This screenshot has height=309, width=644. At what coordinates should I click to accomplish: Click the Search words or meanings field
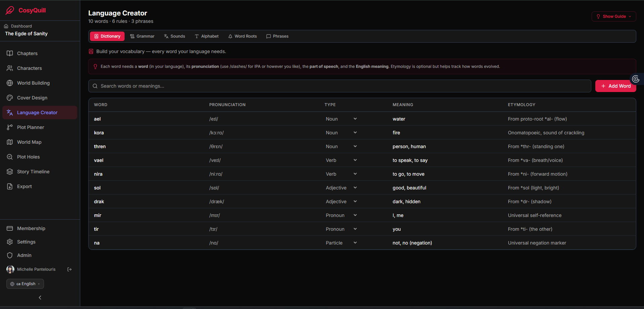pyautogui.click(x=339, y=86)
